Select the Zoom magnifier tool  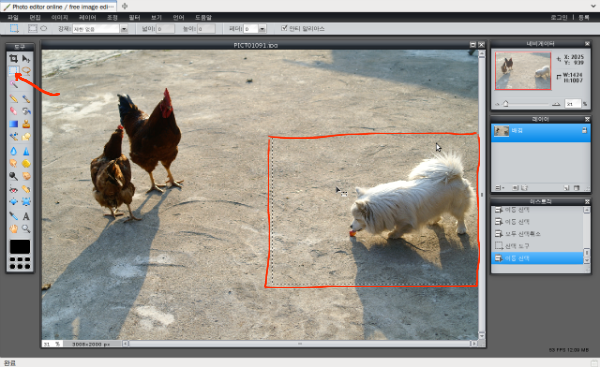[x=26, y=229]
